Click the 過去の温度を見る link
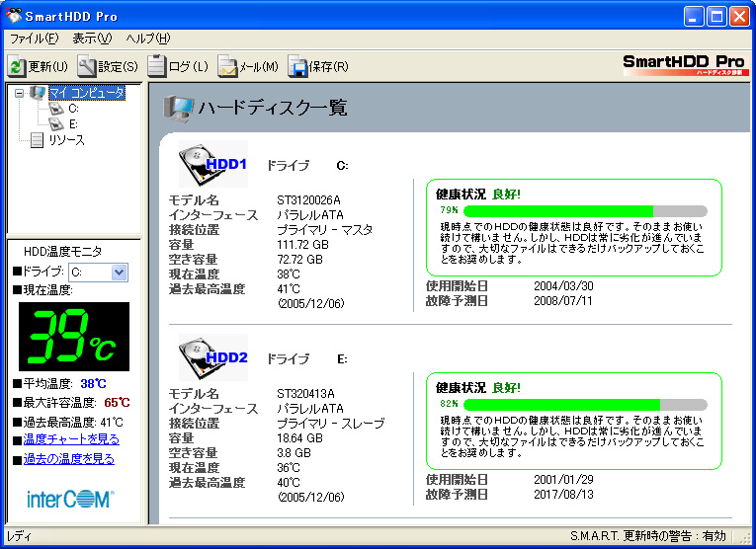The image size is (756, 549). click(x=68, y=459)
